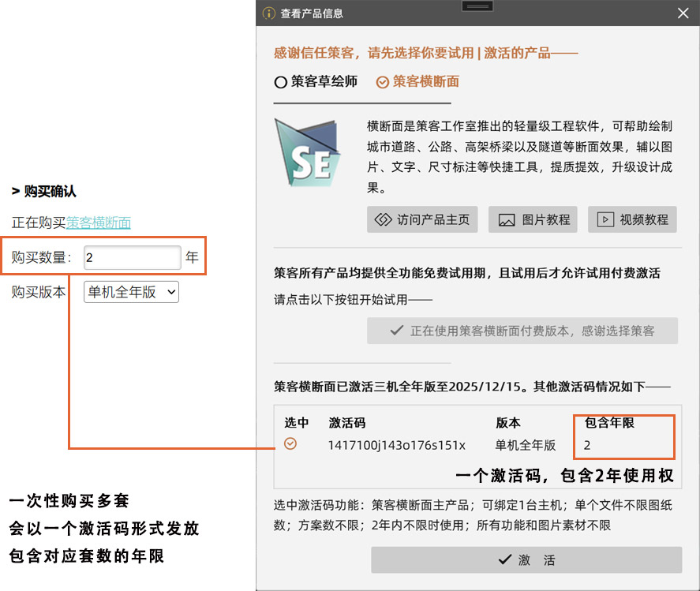Click the 包含年限 column header

pyautogui.click(x=609, y=422)
